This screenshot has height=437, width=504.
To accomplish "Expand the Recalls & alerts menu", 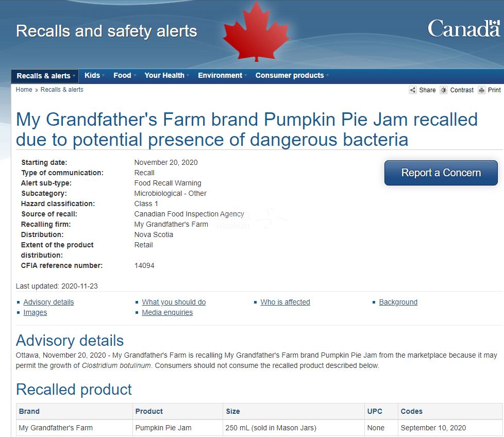I will pos(45,76).
